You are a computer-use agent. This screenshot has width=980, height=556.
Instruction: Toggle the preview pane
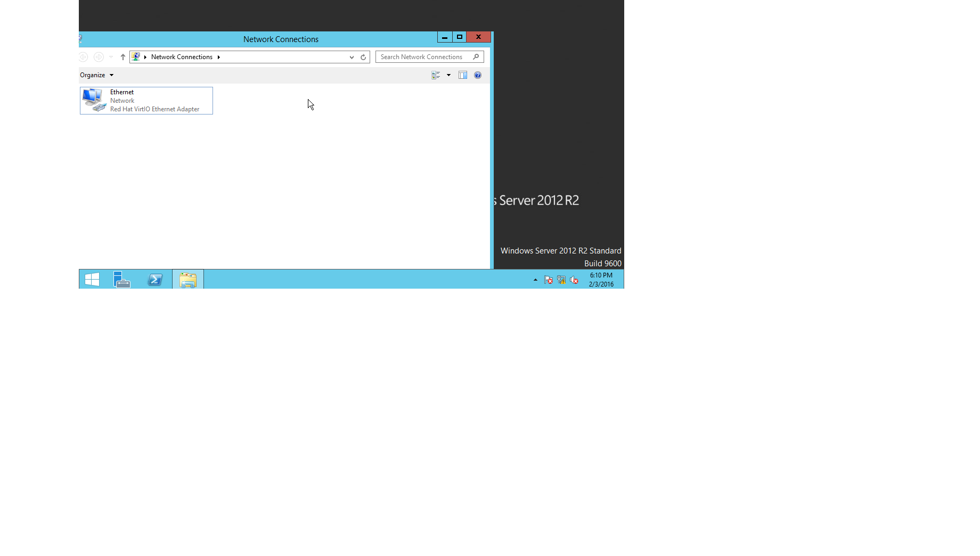pyautogui.click(x=463, y=75)
